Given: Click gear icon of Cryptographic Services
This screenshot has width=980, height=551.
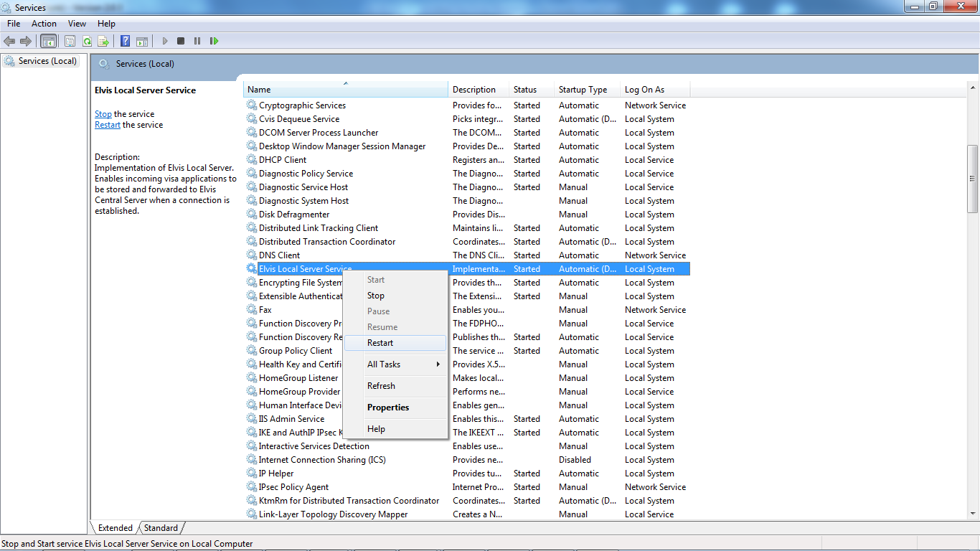Looking at the screenshot, I should (x=252, y=105).
